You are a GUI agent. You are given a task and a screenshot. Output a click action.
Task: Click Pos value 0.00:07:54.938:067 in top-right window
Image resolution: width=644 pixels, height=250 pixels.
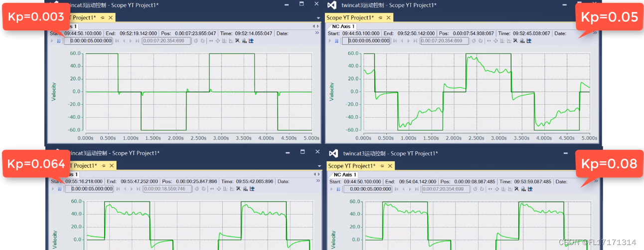474,33
